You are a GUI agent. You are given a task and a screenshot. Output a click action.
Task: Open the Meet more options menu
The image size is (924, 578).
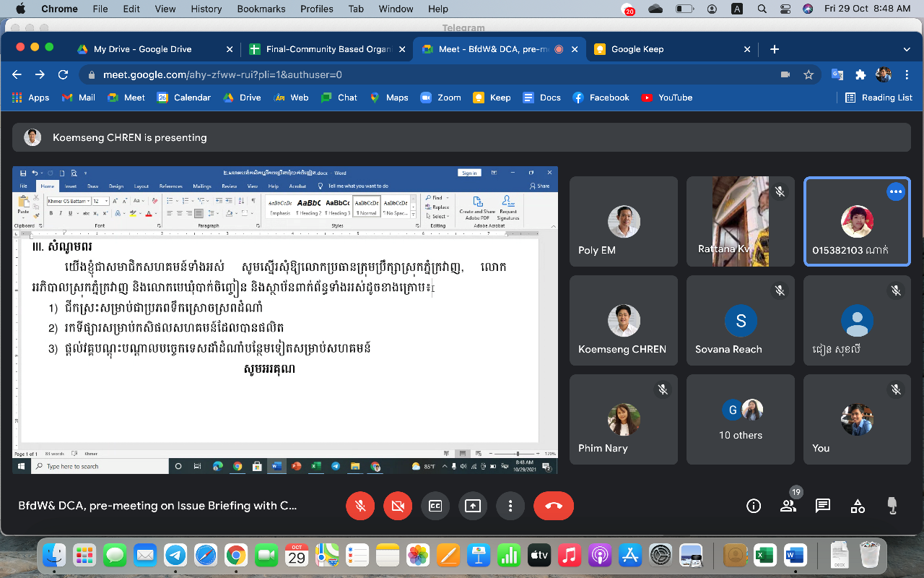coord(510,506)
